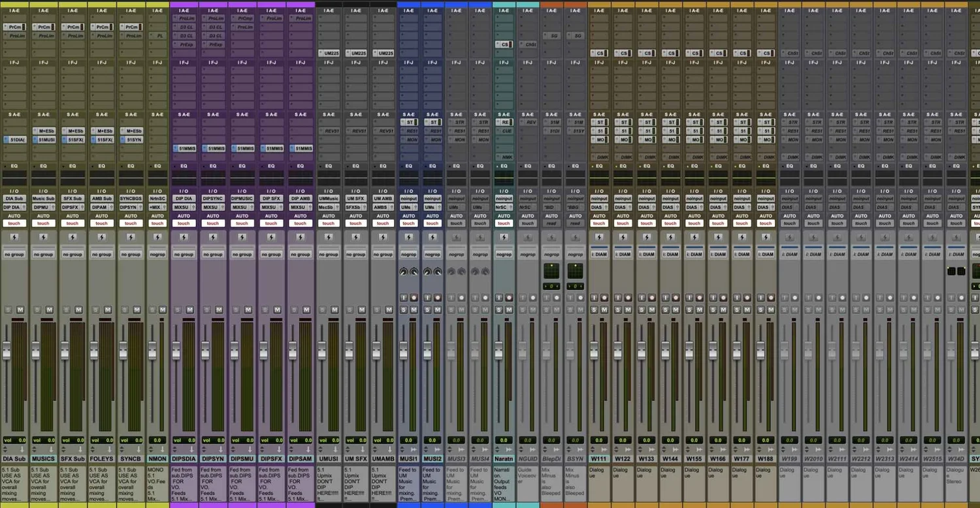Viewport: 980px width, 508px height.
Task: Solo the Naratn track
Action: (x=499, y=310)
